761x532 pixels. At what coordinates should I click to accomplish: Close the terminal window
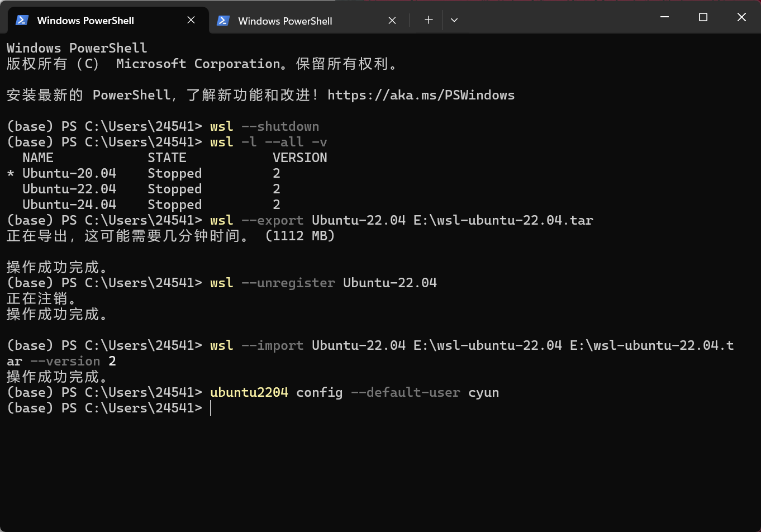point(741,17)
